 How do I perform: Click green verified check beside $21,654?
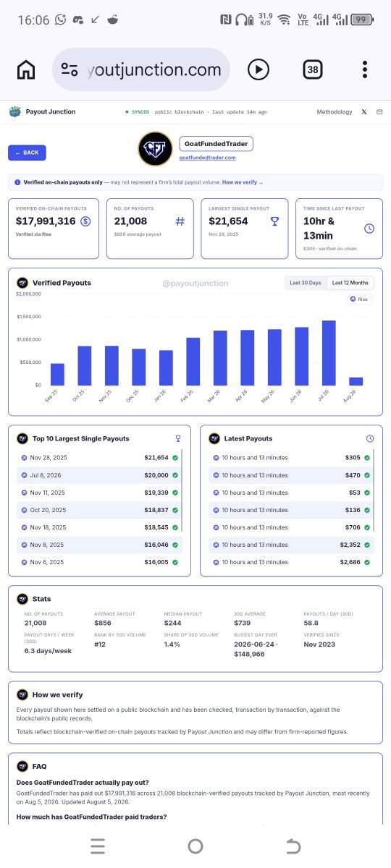click(175, 458)
